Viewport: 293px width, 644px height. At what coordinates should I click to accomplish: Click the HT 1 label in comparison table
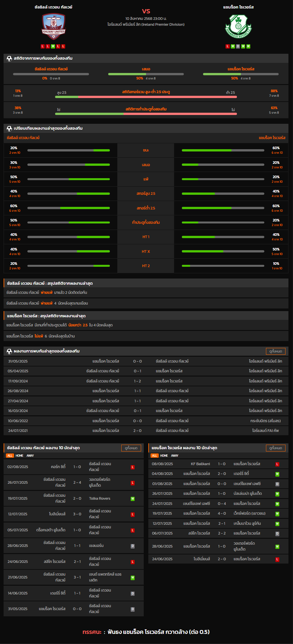pyautogui.click(x=146, y=237)
